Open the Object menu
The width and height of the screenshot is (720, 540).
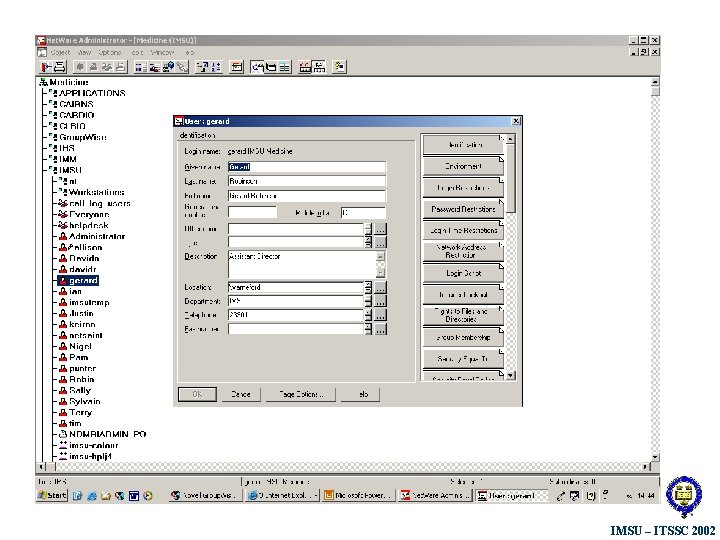point(60,53)
